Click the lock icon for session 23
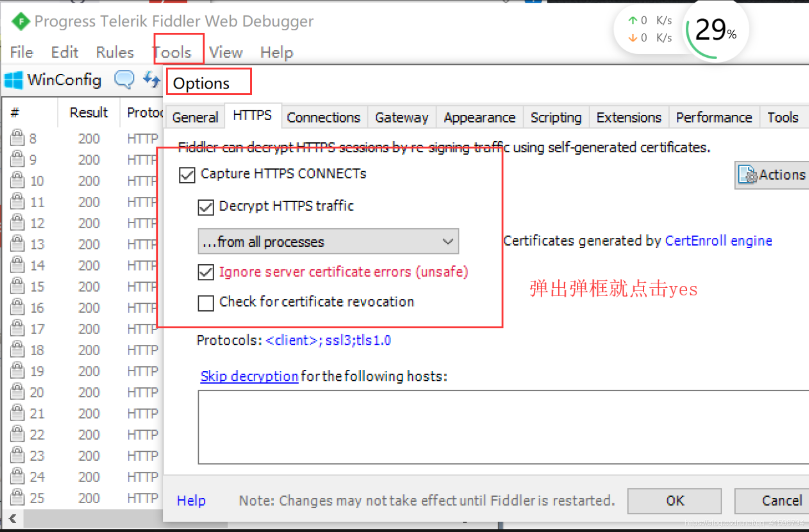809x532 pixels. 17,455
